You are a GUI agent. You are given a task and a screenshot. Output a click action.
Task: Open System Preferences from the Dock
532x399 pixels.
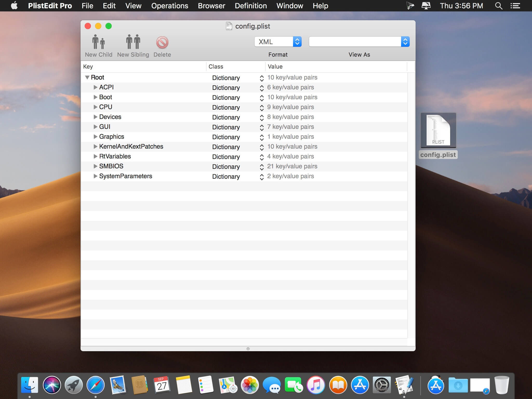coord(382,385)
